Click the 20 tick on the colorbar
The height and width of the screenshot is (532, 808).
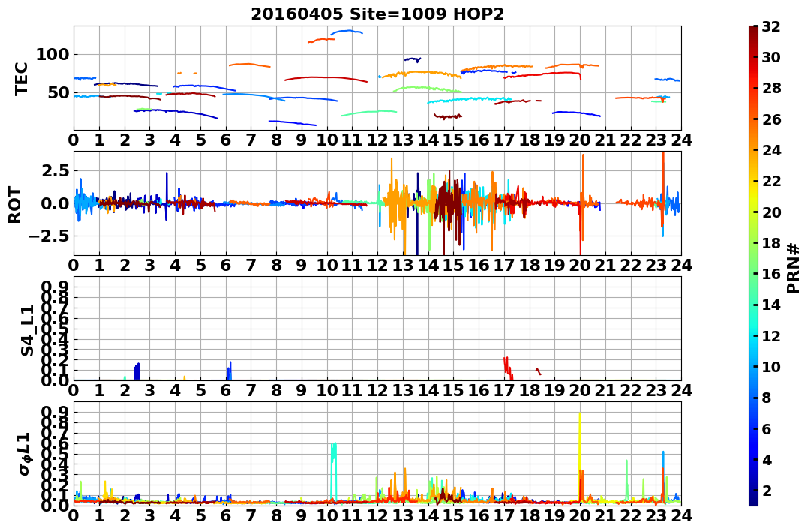click(771, 212)
